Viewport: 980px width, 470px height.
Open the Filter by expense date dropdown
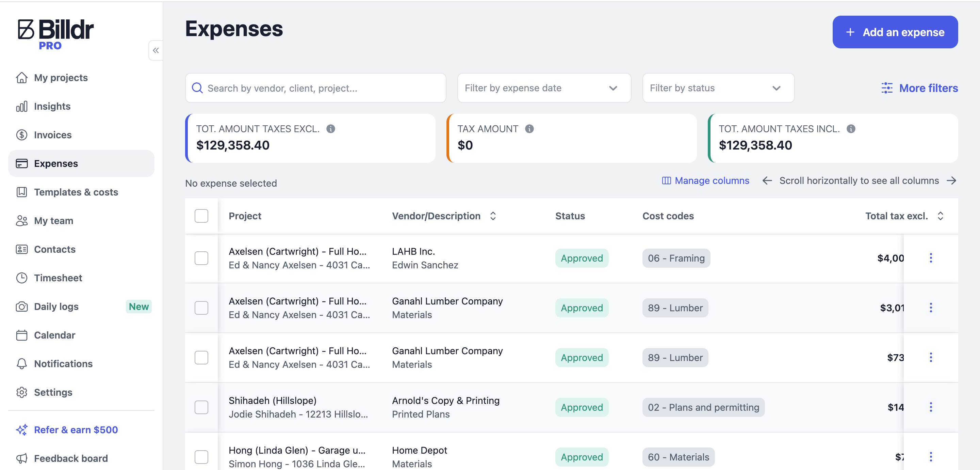pyautogui.click(x=544, y=88)
